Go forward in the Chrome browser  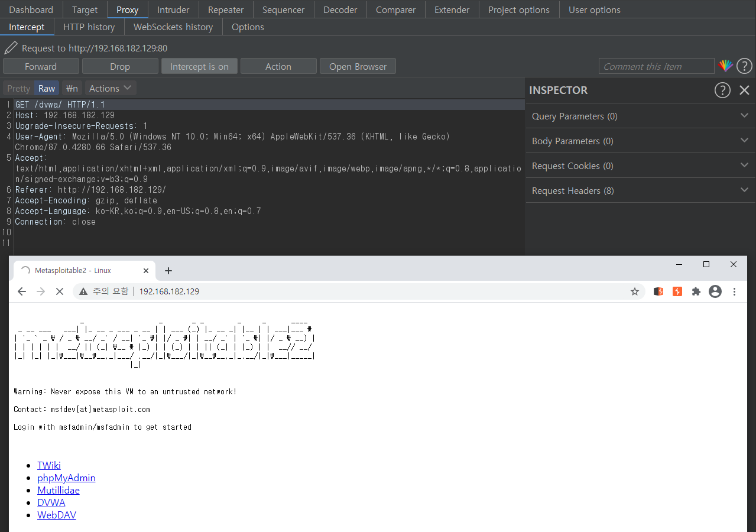[41, 291]
